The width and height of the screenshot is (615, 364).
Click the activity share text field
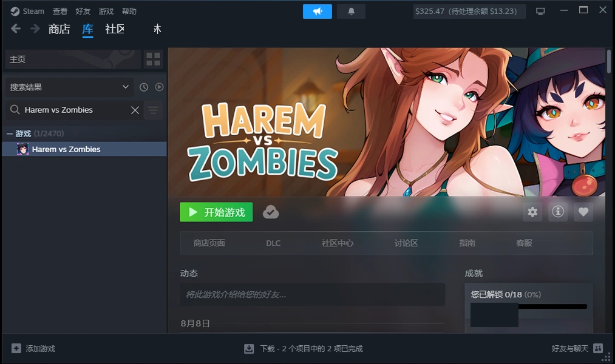[313, 294]
